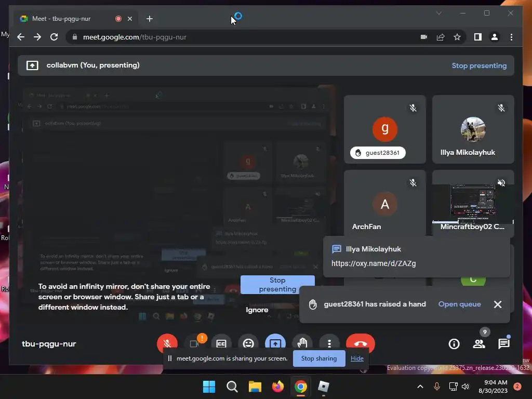Open taskbar Search

(232, 387)
